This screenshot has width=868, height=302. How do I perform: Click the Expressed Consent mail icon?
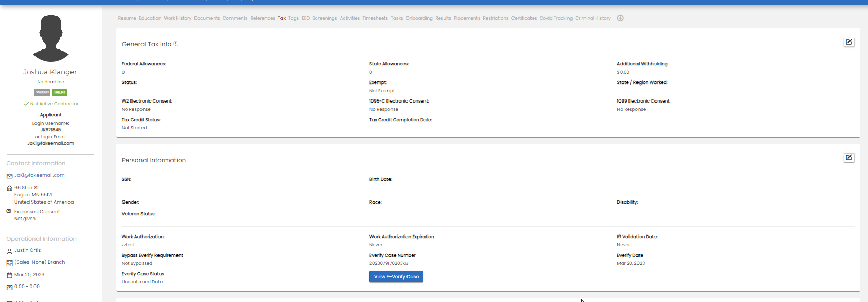tap(9, 211)
